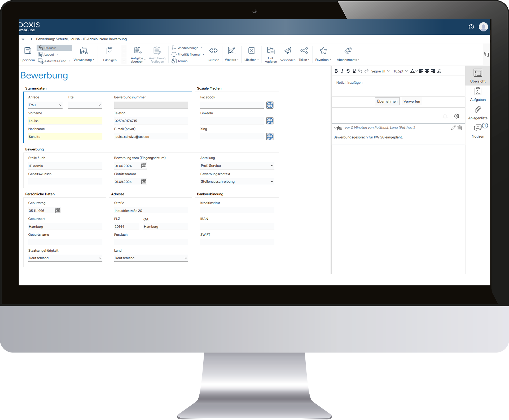Click the Link kopieren icon
The width and height of the screenshot is (509, 420).
tap(271, 51)
